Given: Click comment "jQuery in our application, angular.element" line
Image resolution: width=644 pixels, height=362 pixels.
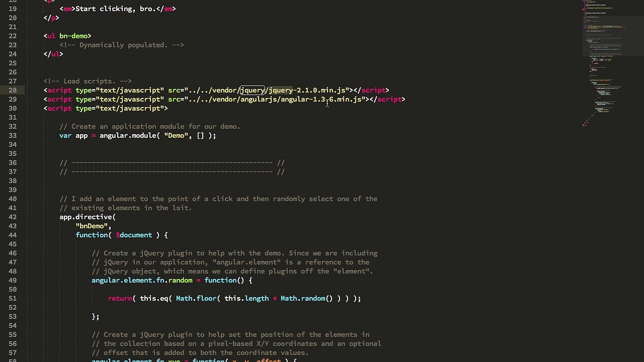Looking at the screenshot, I should tap(230, 262).
